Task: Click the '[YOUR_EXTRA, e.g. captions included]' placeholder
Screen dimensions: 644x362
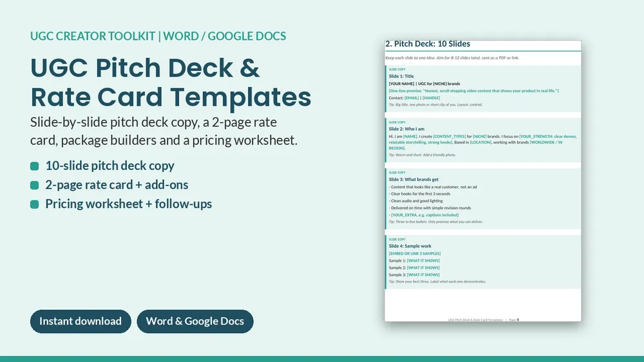Action: click(424, 215)
